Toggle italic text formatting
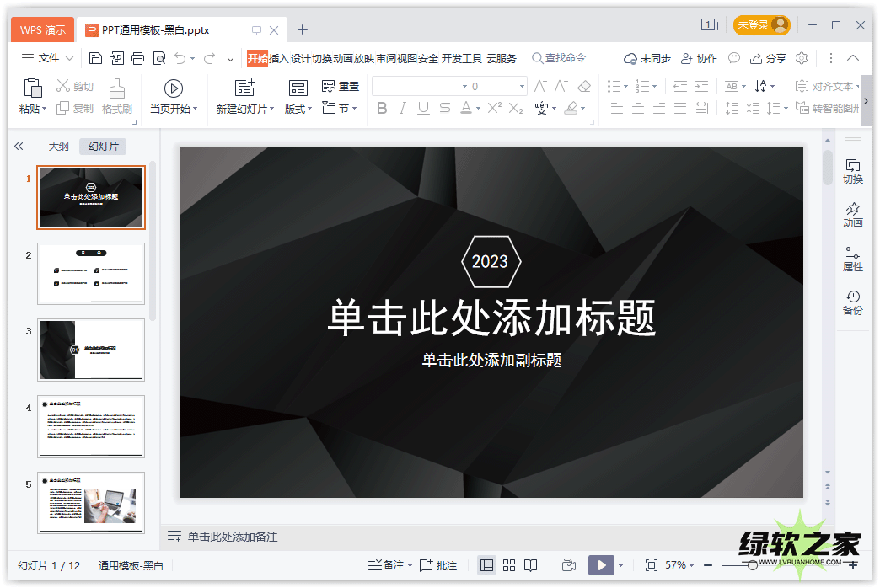This screenshot has width=880, height=588. (402, 108)
